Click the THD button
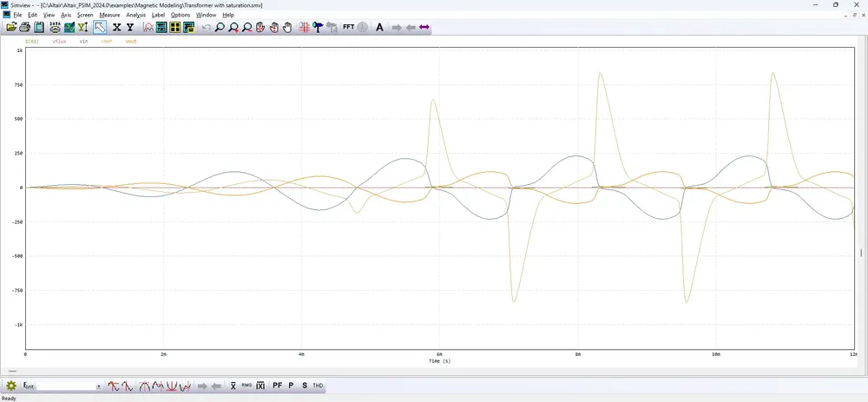 click(318, 386)
